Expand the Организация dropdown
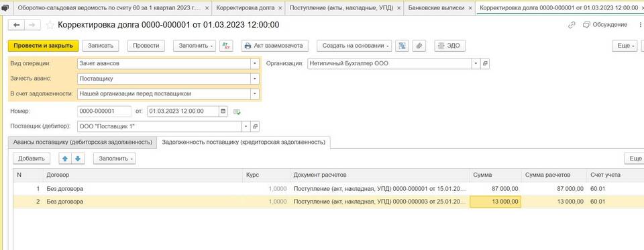The height and width of the screenshot is (250, 644). click(x=476, y=64)
